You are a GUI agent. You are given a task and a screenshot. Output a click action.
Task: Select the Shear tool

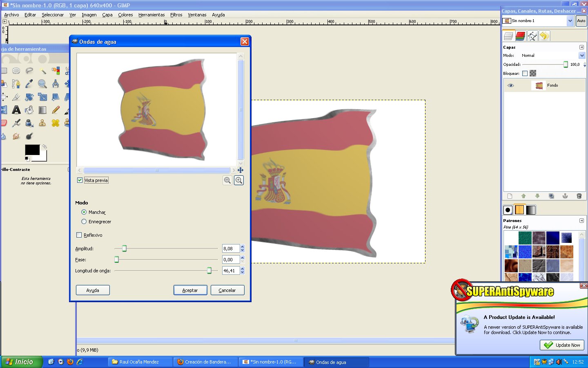pyautogui.click(x=56, y=97)
